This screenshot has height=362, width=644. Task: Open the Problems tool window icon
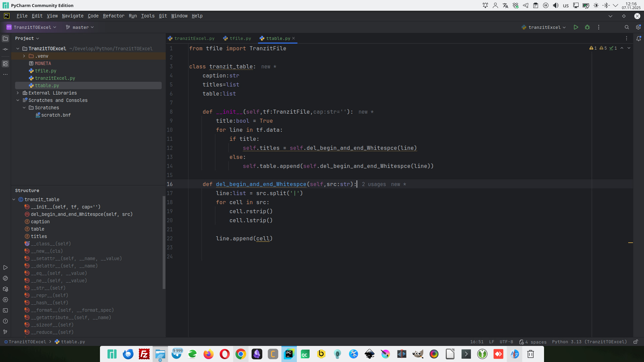[5, 321]
